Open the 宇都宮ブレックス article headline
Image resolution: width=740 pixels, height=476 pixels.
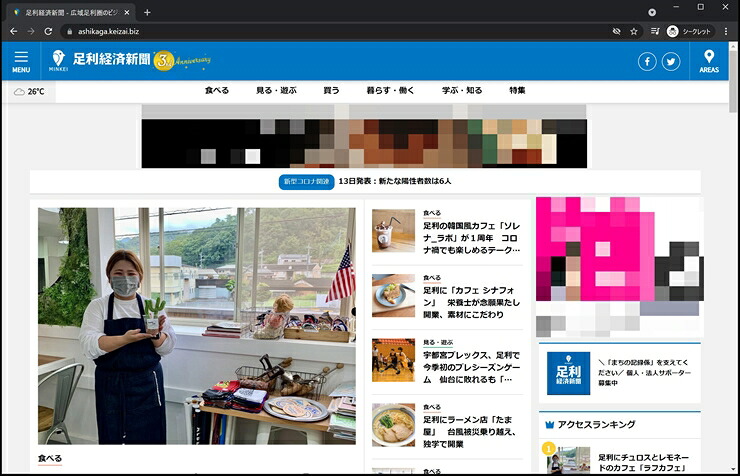471,367
